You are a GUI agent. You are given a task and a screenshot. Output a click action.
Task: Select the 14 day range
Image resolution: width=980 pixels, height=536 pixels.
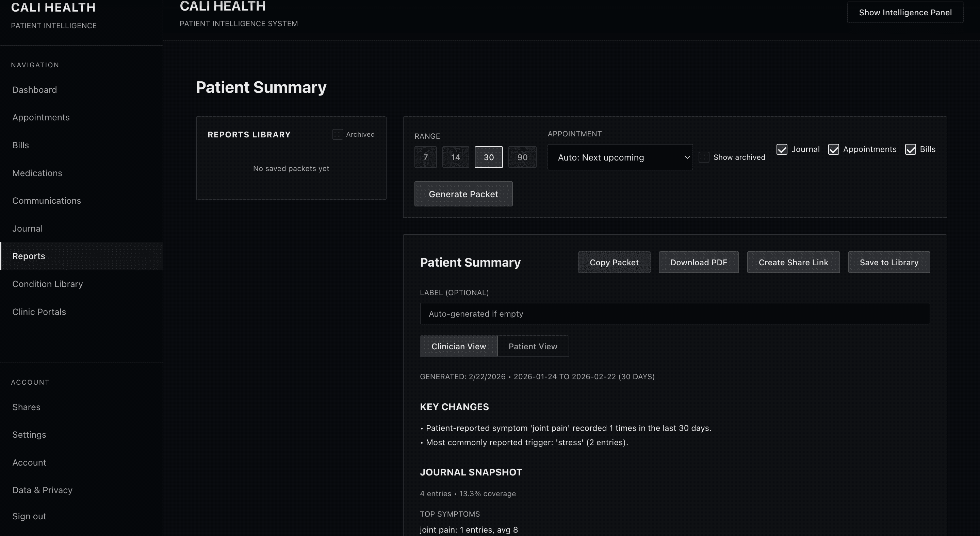coord(455,157)
